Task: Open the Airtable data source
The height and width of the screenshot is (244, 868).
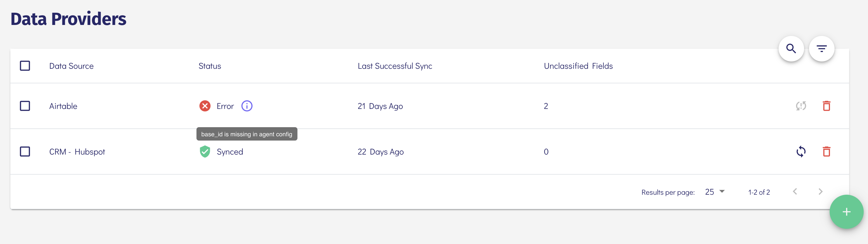Action: [63, 106]
